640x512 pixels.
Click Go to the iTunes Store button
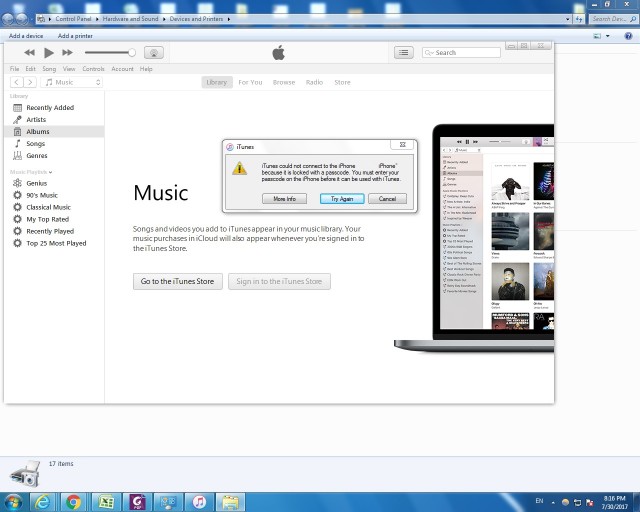point(178,281)
